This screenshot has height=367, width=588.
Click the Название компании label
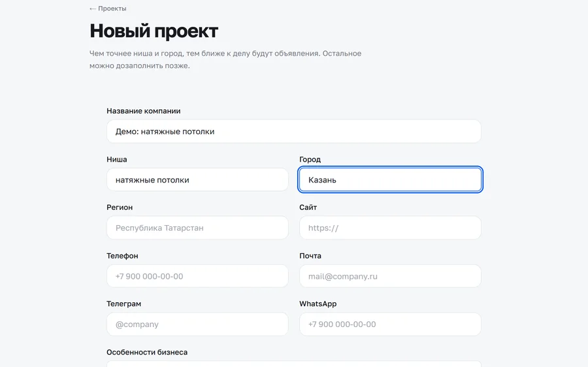point(144,111)
